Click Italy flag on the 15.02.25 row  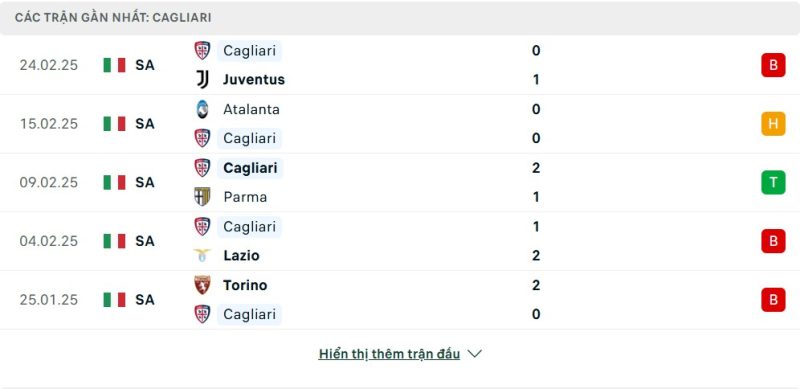[114, 124]
